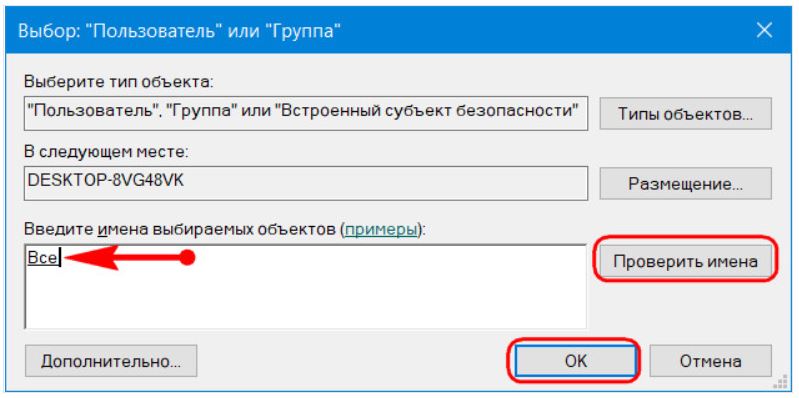Click the underlined Все entry text
The width and height of the screenshot is (799, 398).
43,258
